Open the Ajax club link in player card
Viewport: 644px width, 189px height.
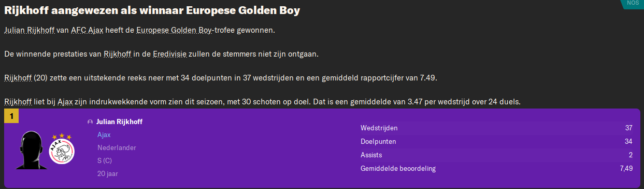click(104, 135)
